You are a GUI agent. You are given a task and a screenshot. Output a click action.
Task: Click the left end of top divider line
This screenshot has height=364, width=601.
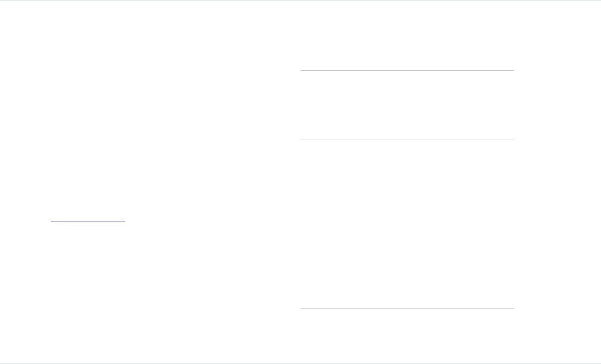(x=302, y=70)
